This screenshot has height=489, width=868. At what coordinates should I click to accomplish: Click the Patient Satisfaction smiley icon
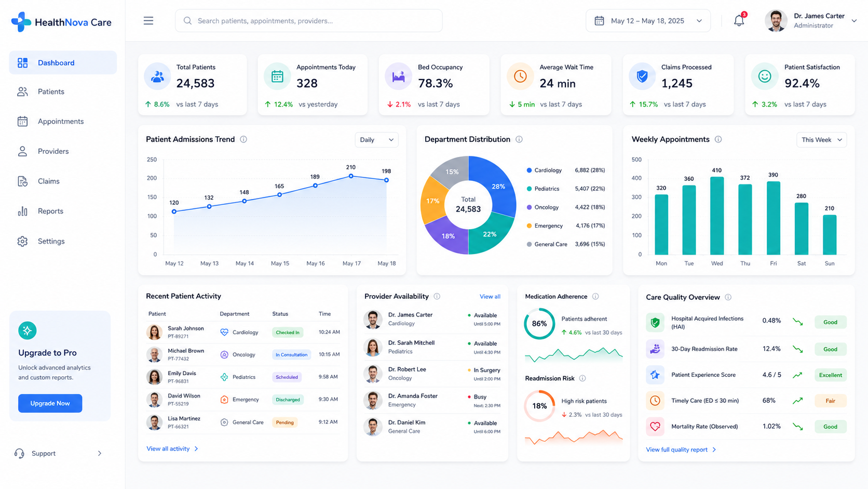(765, 76)
